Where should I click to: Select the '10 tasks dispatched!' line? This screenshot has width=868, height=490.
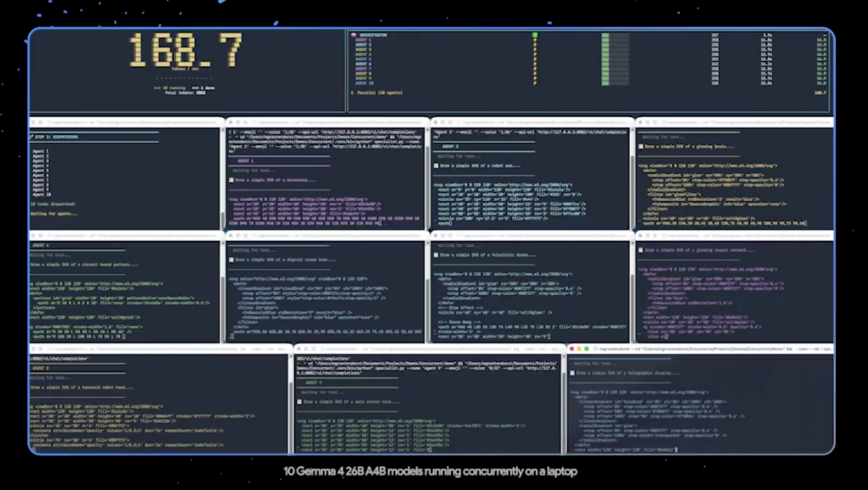coord(53,204)
